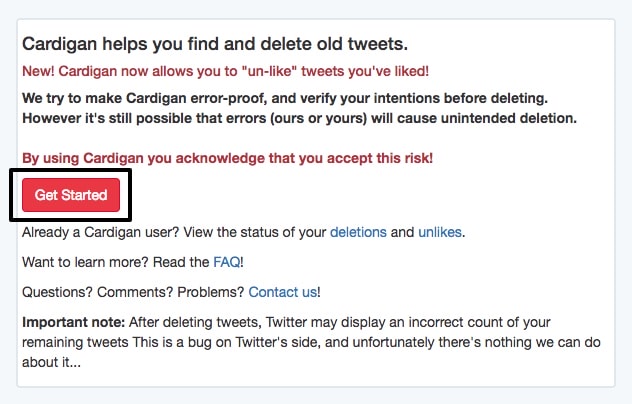Follow the Contact us link
The height and width of the screenshot is (404, 632).
(x=282, y=292)
